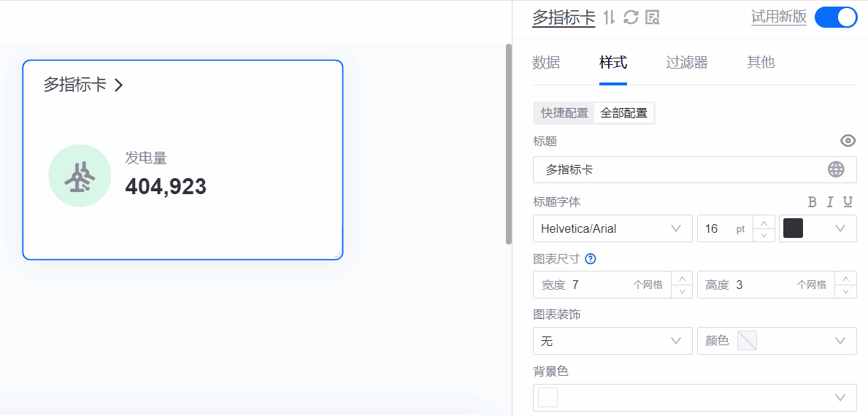The width and height of the screenshot is (868, 416).
Task: Click the 试用新版 link
Action: 779,17
